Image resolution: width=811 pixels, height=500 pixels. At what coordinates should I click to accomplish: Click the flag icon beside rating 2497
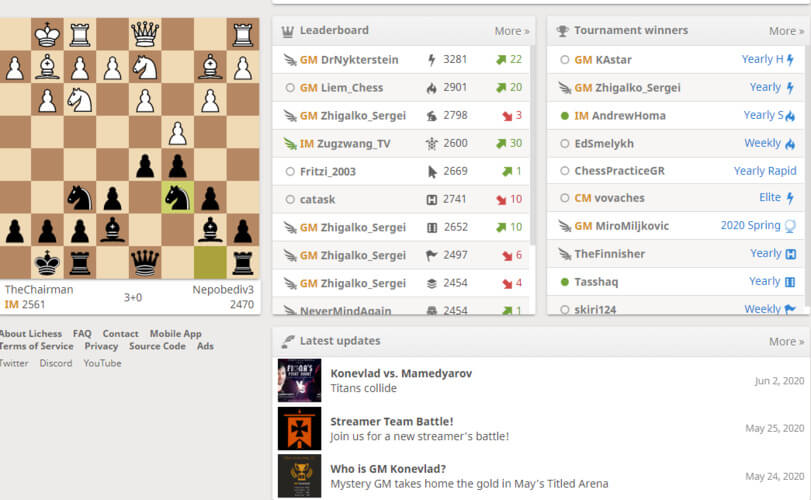point(431,255)
